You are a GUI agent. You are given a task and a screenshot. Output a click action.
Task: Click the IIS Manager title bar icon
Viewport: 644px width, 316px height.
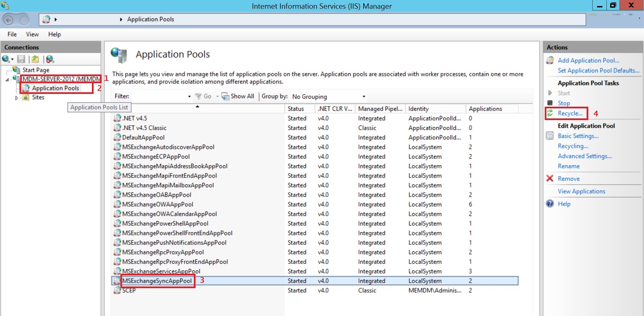tap(5, 6)
